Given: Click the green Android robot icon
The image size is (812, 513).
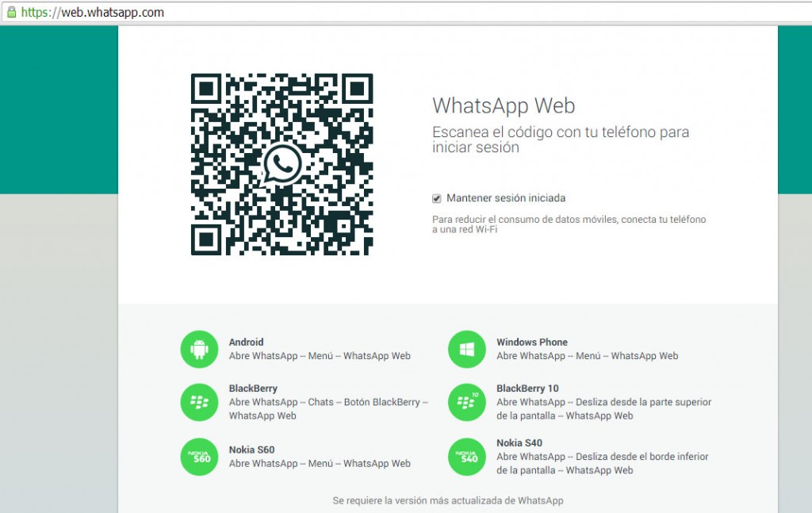Looking at the screenshot, I should click(x=199, y=350).
